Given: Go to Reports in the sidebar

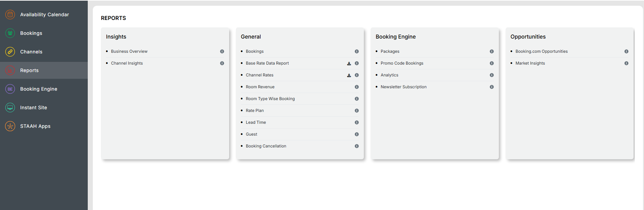Looking at the screenshot, I should (29, 70).
